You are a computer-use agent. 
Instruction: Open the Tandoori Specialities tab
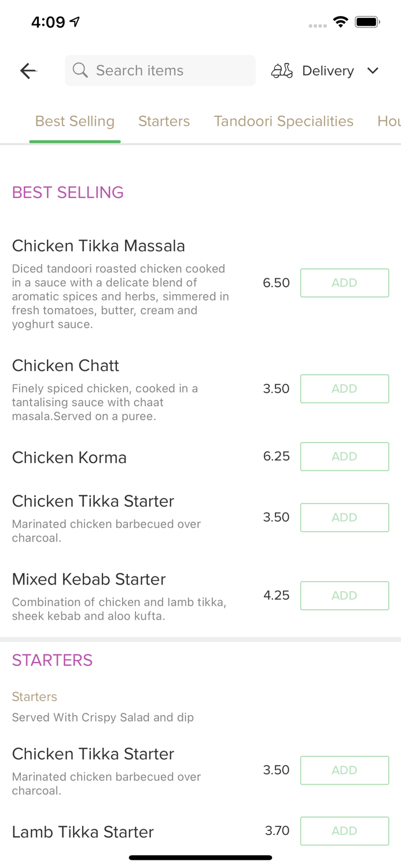(284, 121)
